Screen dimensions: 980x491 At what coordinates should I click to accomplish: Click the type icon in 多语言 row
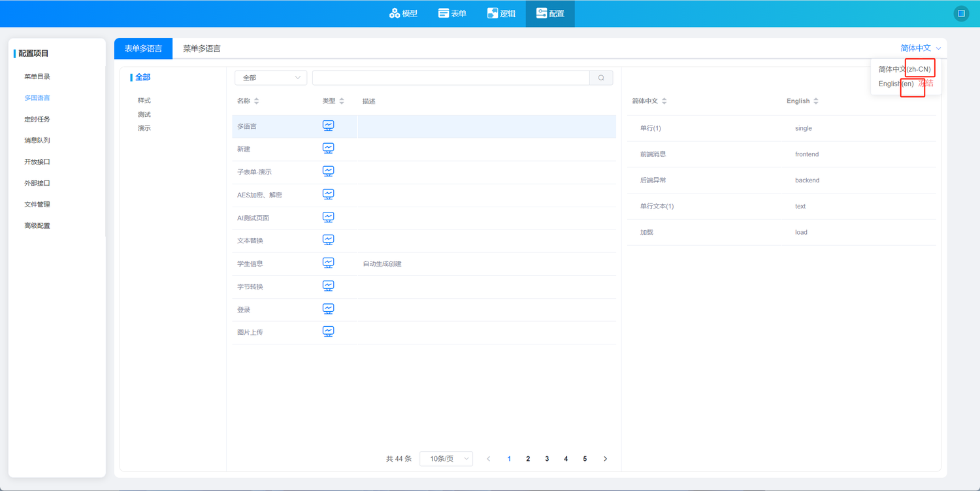tap(329, 126)
